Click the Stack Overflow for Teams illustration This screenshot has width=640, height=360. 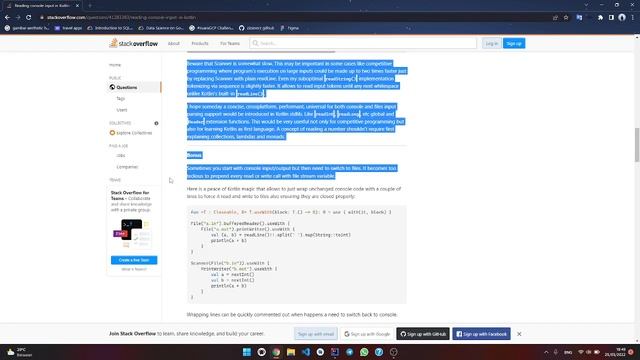[x=131, y=234]
